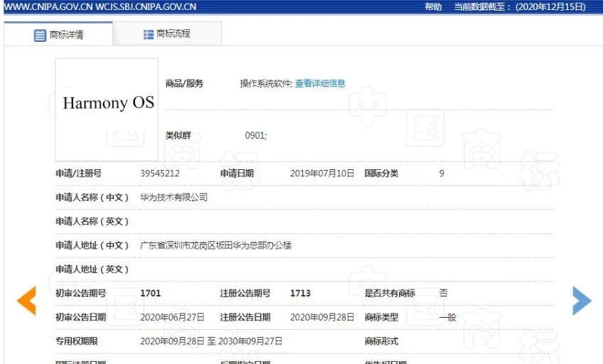
Task: Click the Harmony OS trademark image
Action: (107, 109)
